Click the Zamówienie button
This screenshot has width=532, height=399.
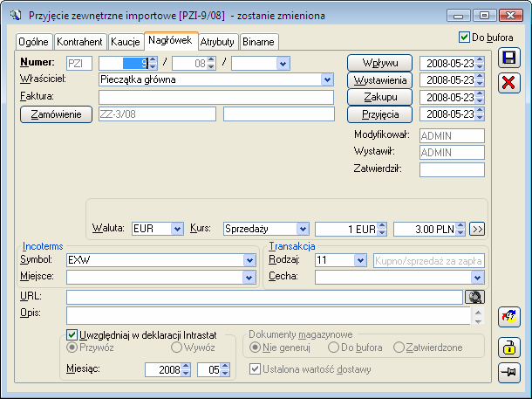click(x=57, y=114)
